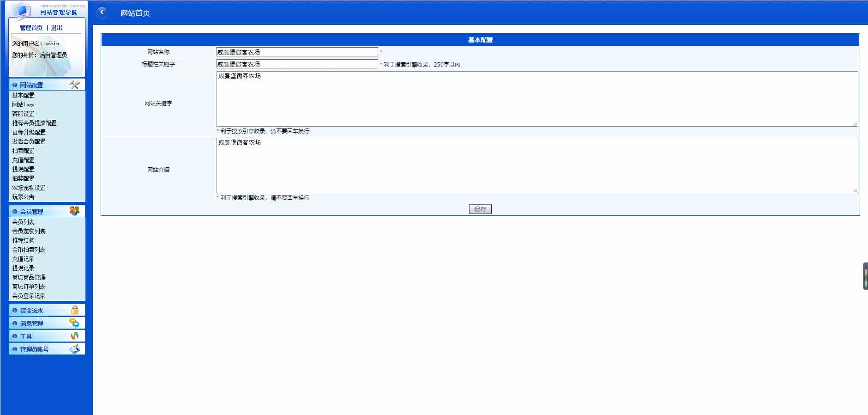Open 商城商品管理
The image size is (868, 415).
[x=29, y=277]
